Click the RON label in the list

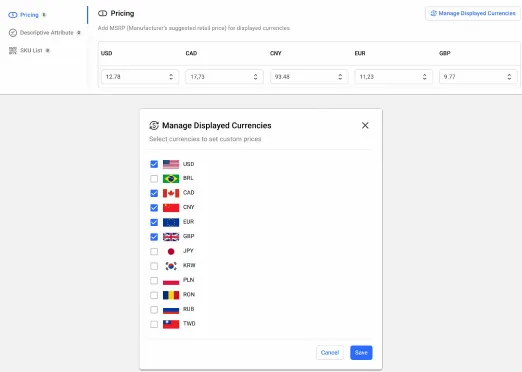click(x=189, y=294)
